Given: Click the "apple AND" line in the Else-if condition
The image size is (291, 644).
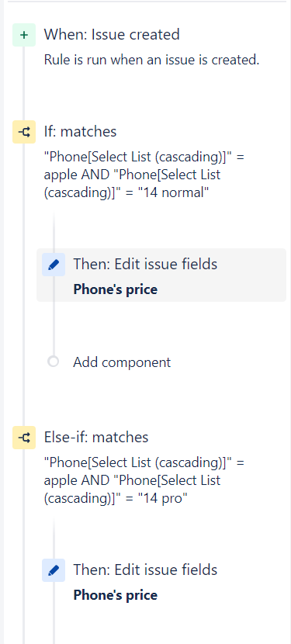Looking at the screenshot, I should point(79,480).
